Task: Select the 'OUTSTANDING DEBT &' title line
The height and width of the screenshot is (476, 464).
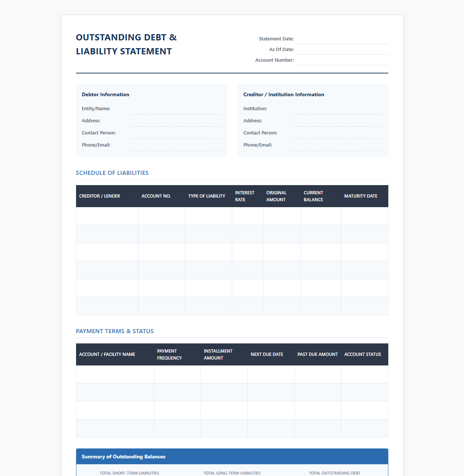Action: click(126, 37)
